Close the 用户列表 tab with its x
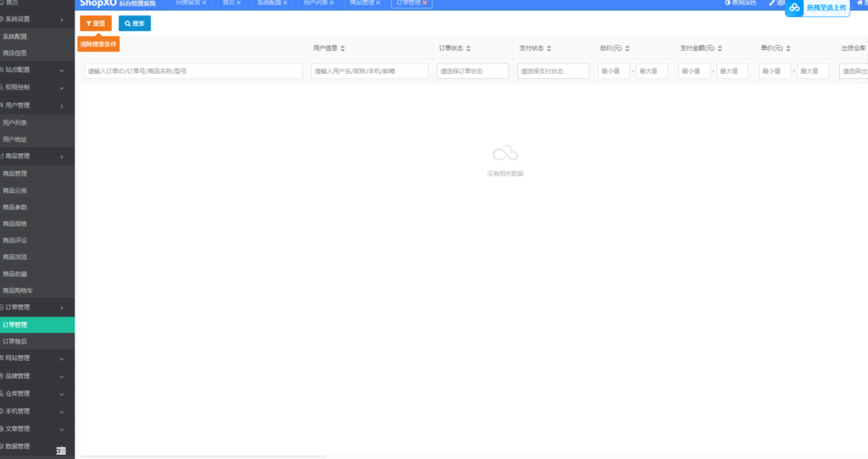868x459 pixels. (x=331, y=3)
